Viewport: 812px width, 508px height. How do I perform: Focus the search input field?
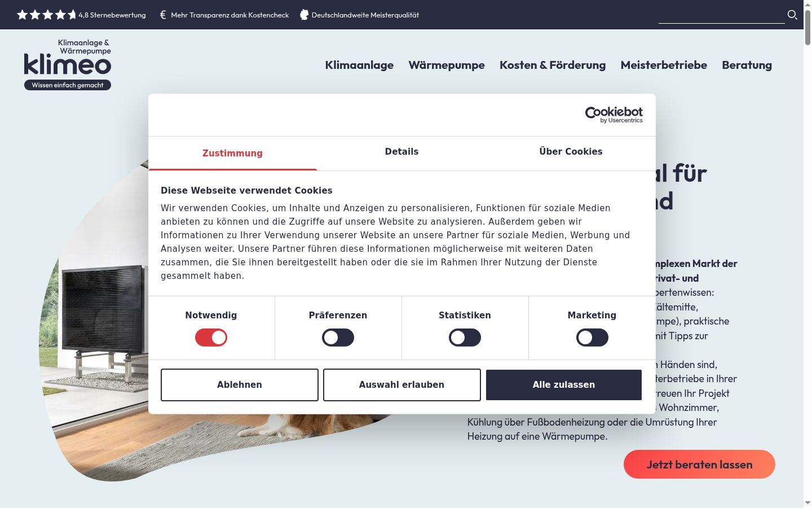tap(721, 16)
